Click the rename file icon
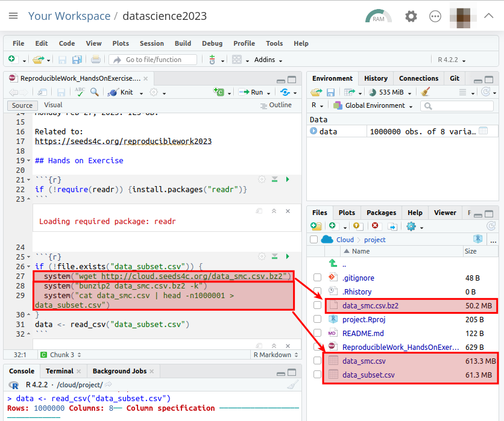 coord(392,226)
